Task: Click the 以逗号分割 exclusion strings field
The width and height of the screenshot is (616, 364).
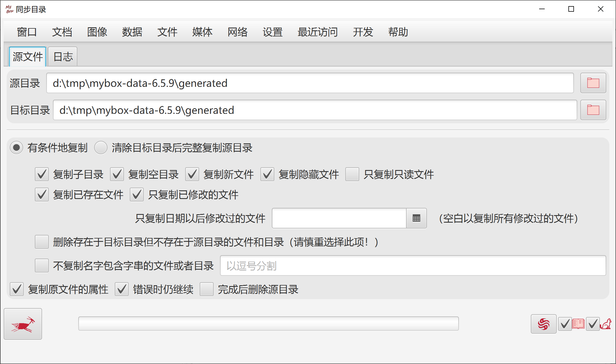Action: 413,265
